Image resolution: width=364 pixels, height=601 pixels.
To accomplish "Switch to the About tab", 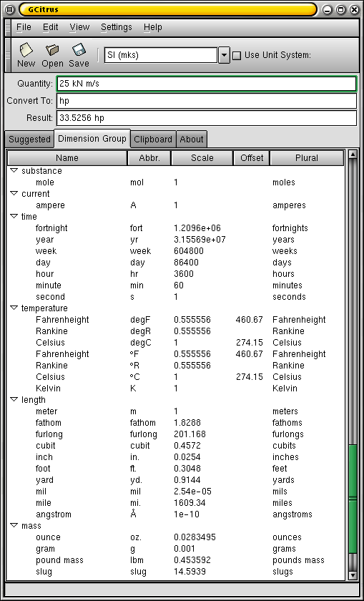I will (192, 139).
